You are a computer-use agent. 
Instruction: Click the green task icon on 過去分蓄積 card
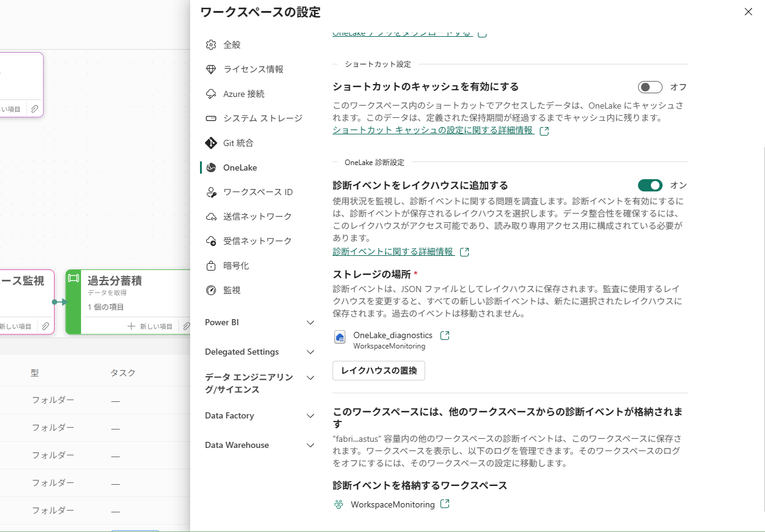click(74, 279)
